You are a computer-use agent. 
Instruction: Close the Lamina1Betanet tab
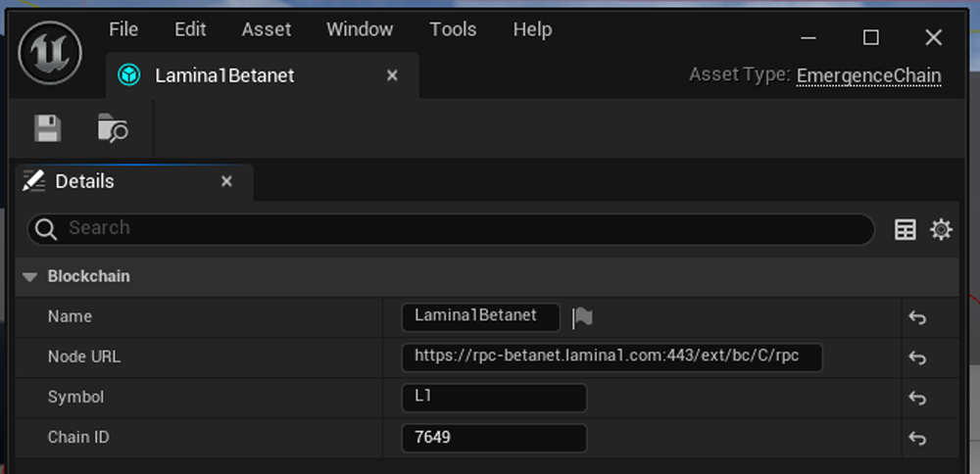(x=392, y=75)
